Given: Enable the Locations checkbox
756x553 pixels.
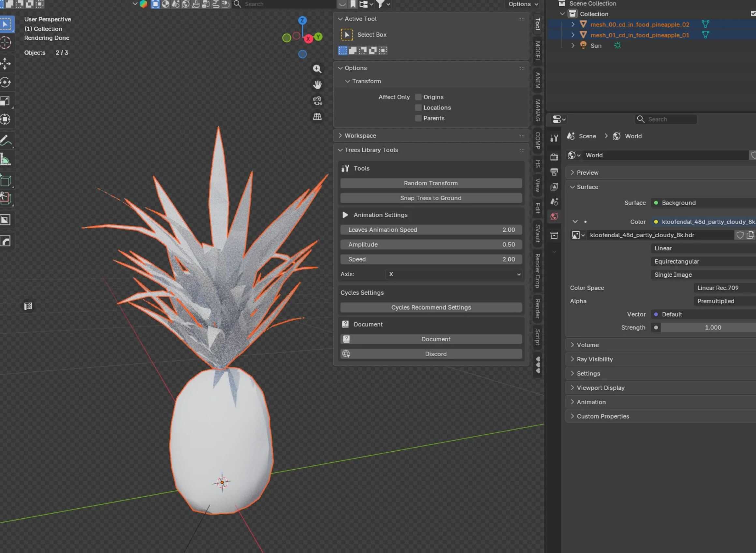Looking at the screenshot, I should tap(418, 108).
